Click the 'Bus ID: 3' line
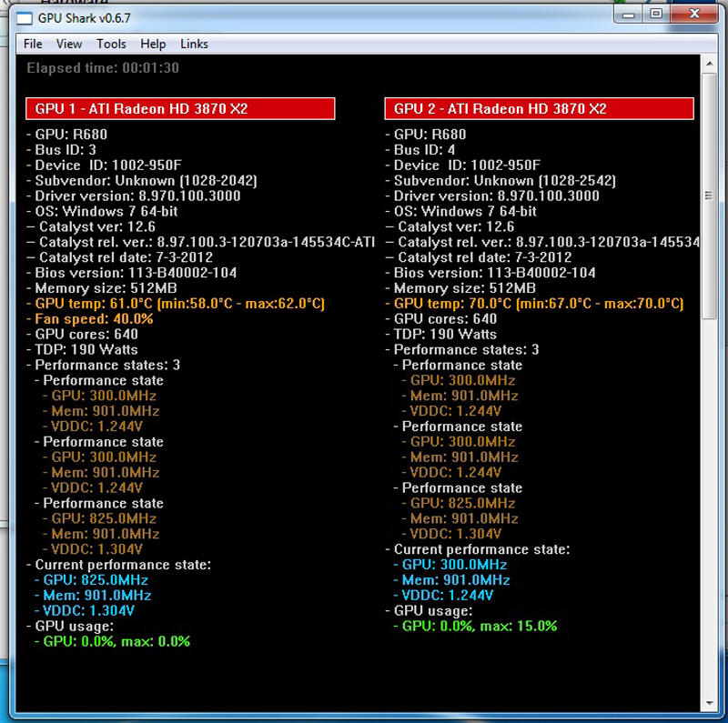Image resolution: width=728 pixels, height=723 pixels. 61,150
